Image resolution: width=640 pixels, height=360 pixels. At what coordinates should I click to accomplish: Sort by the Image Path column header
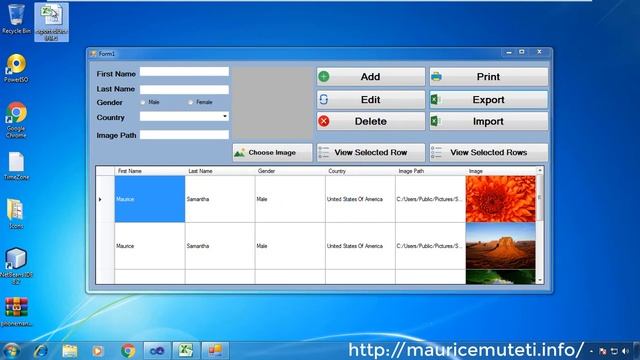(431, 171)
